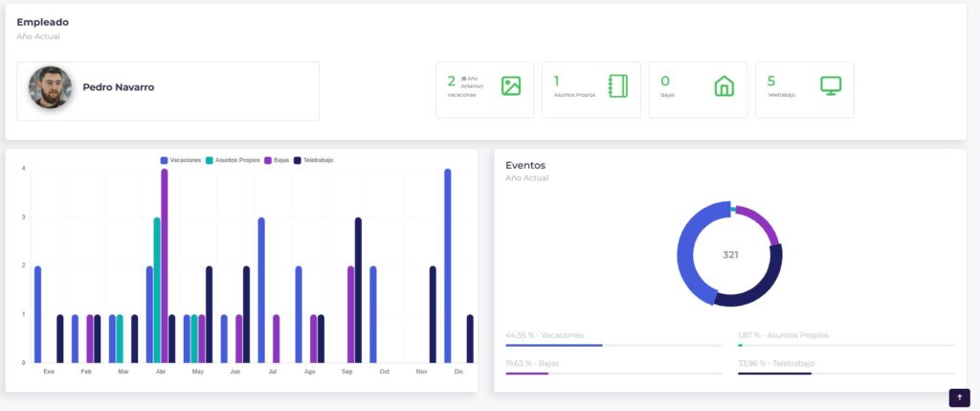Click the Vacaciones picture icon
The image size is (980, 411).
(x=511, y=86)
